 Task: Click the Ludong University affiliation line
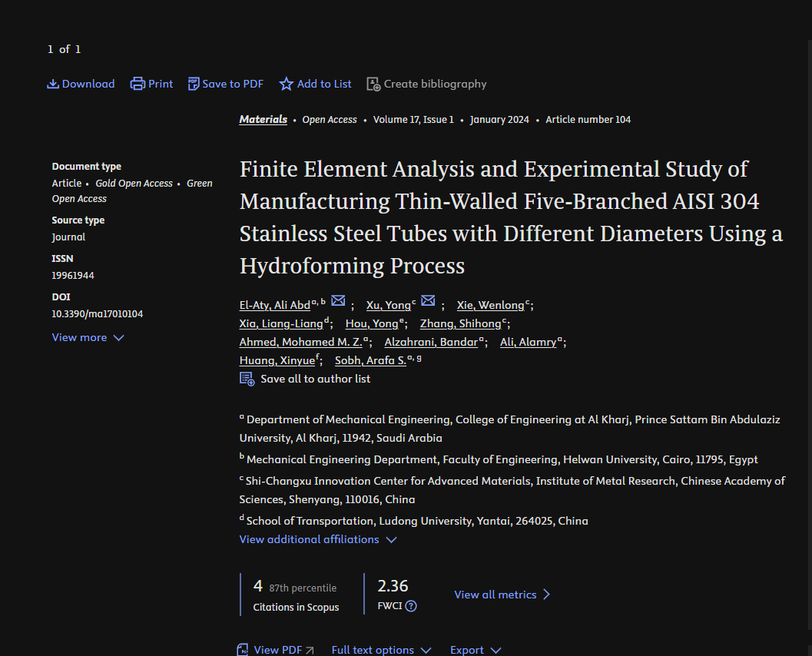(x=414, y=521)
